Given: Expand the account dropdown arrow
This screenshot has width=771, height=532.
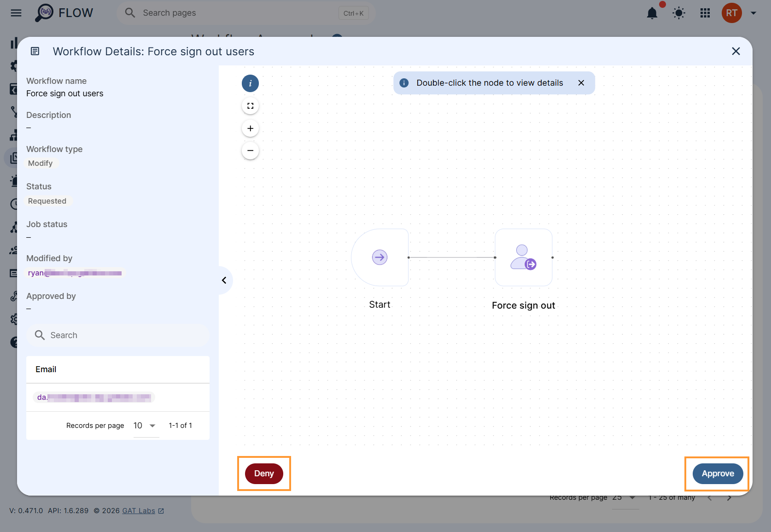Looking at the screenshot, I should click(753, 13).
